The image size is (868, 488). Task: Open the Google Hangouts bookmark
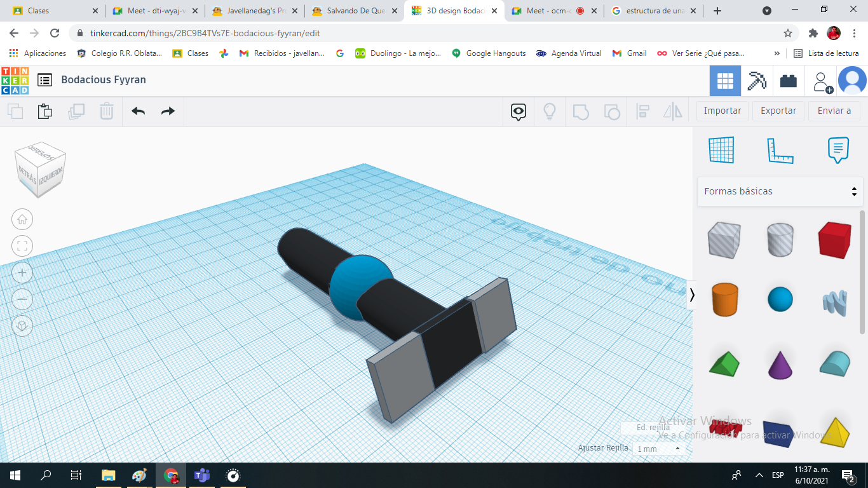[x=489, y=53]
